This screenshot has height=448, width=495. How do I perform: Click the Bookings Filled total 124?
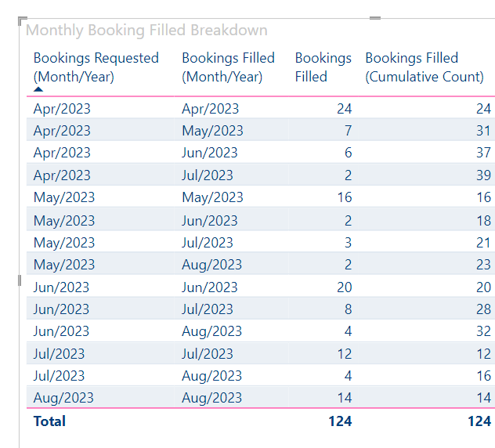pyautogui.click(x=340, y=421)
